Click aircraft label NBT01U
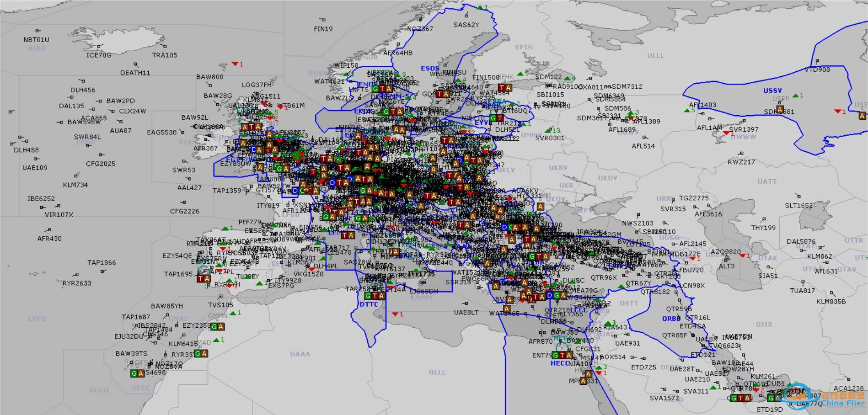Viewport: 868px width, 415px height. [36, 40]
